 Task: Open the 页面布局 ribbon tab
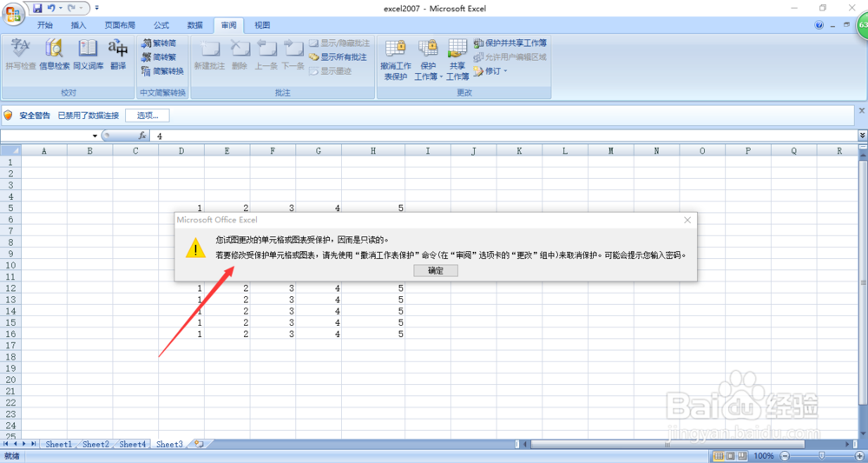pos(120,25)
